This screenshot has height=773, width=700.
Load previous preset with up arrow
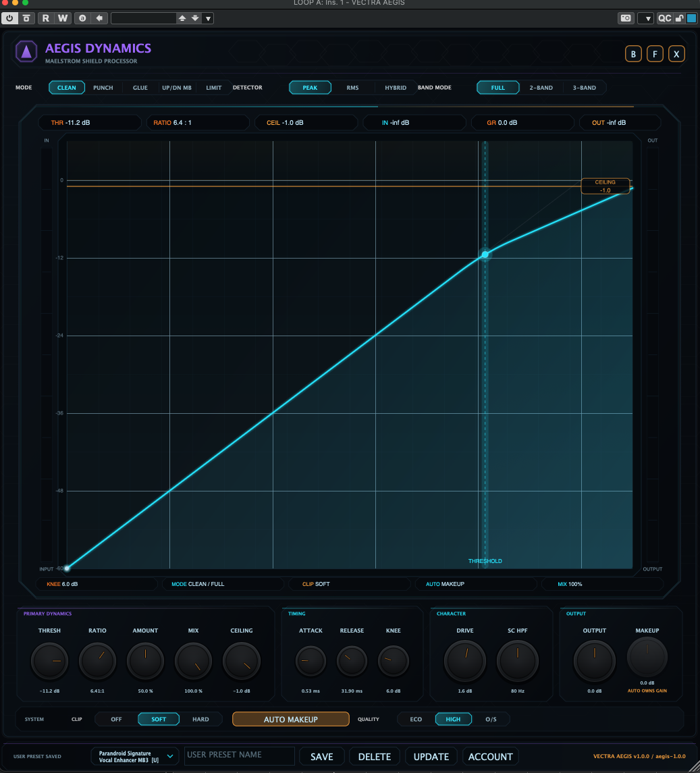tap(182, 18)
